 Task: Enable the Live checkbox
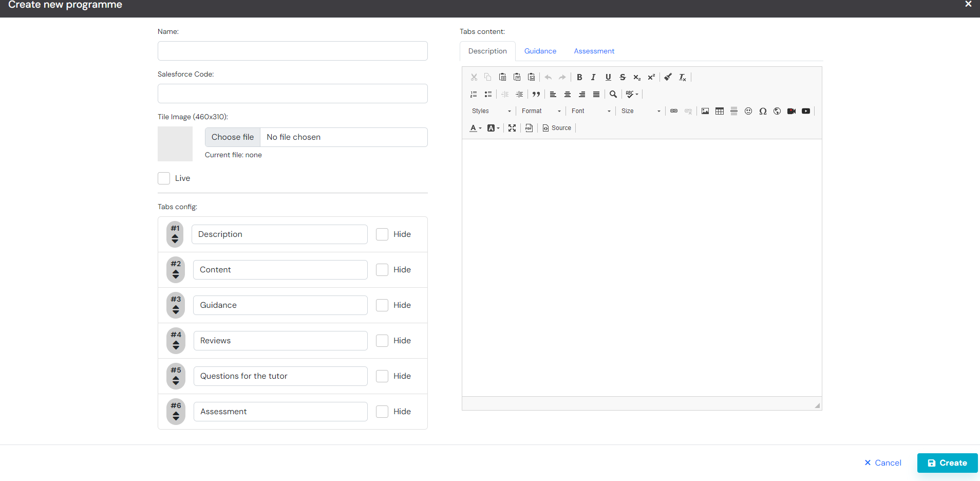tap(164, 178)
